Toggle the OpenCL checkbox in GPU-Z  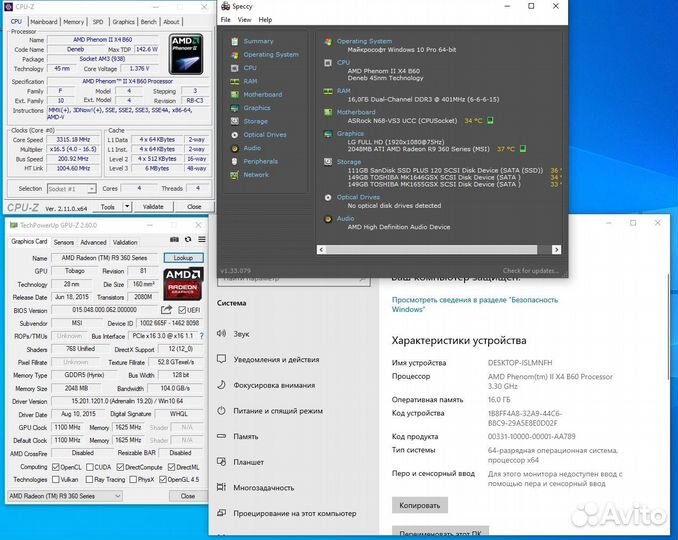[x=55, y=467]
